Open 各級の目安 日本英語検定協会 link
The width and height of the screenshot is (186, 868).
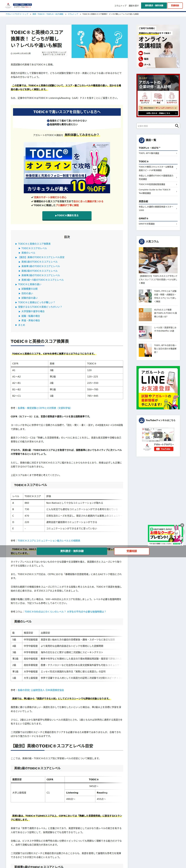coord(41,690)
